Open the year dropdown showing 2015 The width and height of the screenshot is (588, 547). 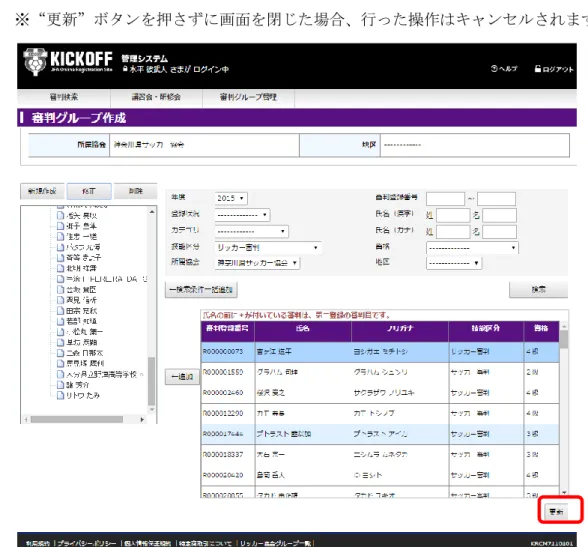tap(231, 198)
